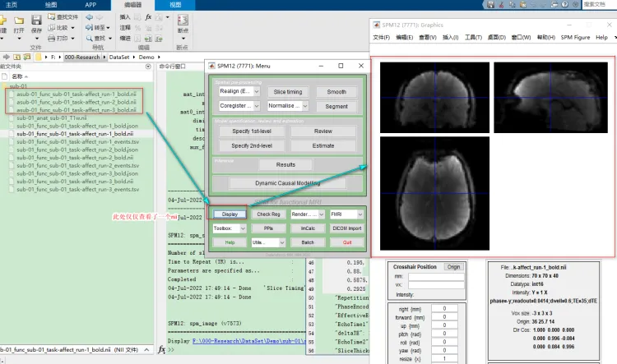The height and width of the screenshot is (364, 617).
Task: Expand the 打印 dropdown arrow
Action: [72, 39]
